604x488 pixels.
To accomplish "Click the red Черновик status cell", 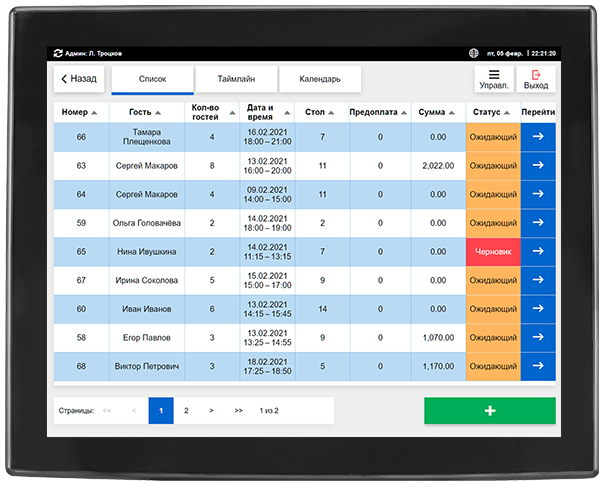I will [x=493, y=252].
